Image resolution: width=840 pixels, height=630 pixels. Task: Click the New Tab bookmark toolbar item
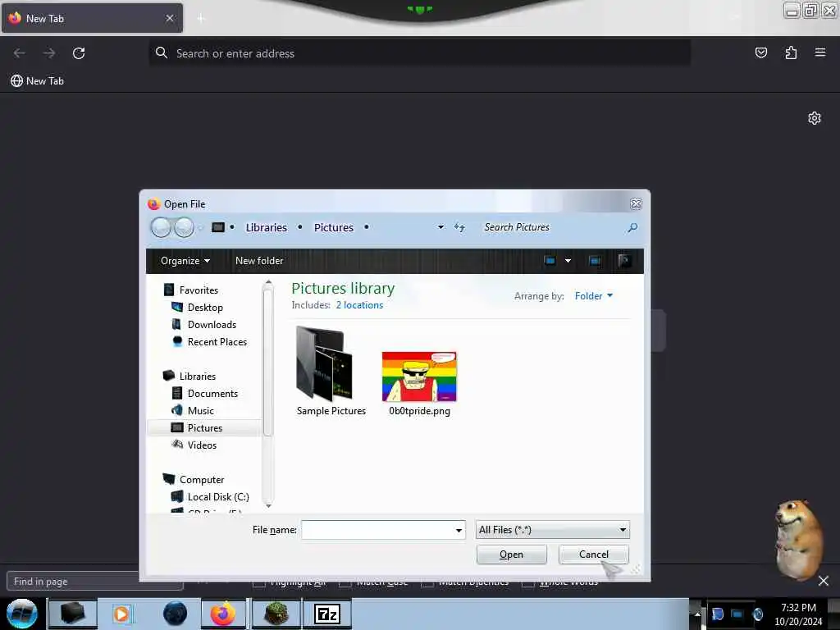pyautogui.click(x=37, y=81)
